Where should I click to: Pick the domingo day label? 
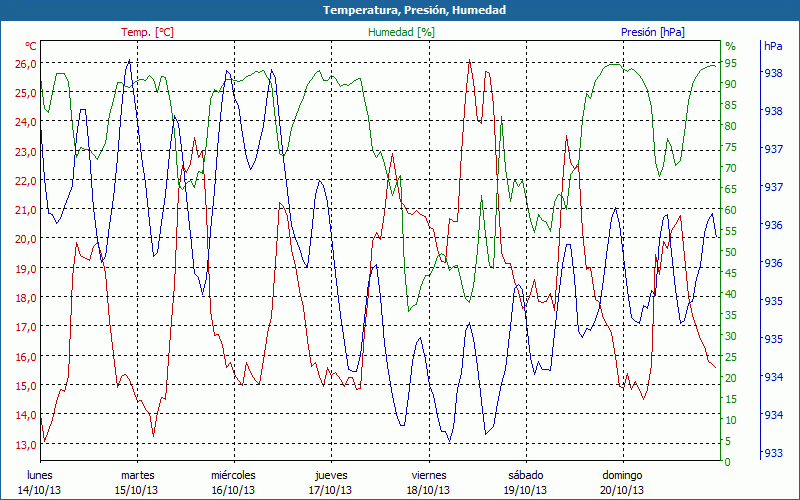[x=622, y=475]
